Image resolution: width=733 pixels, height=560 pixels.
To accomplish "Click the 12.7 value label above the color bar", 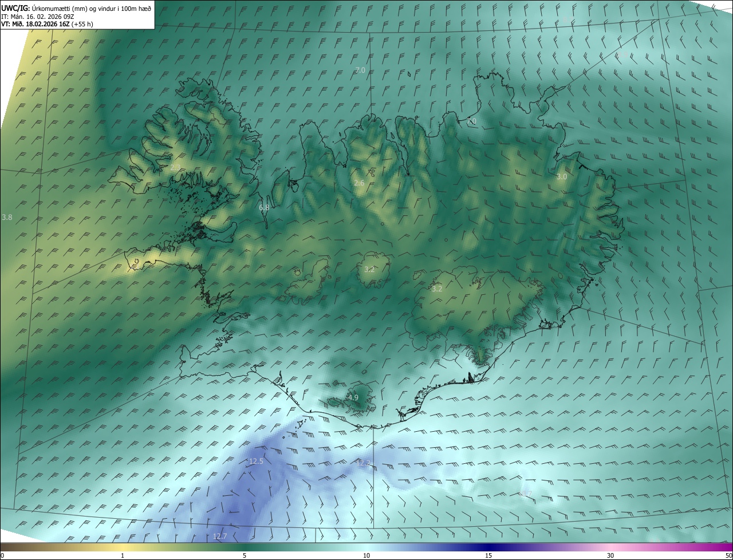I will coord(220,537).
